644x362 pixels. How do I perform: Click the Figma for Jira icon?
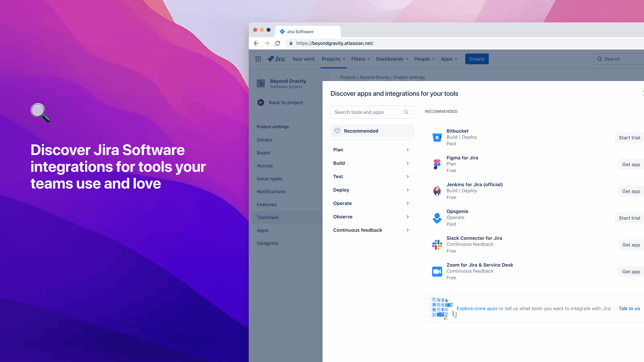437,164
